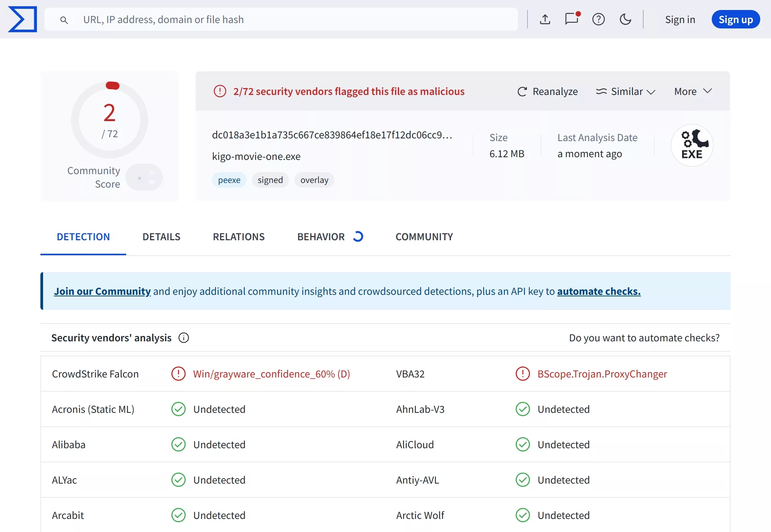
Task: Click the CrowdStrike Falcon detection alert icon
Action: (x=178, y=374)
